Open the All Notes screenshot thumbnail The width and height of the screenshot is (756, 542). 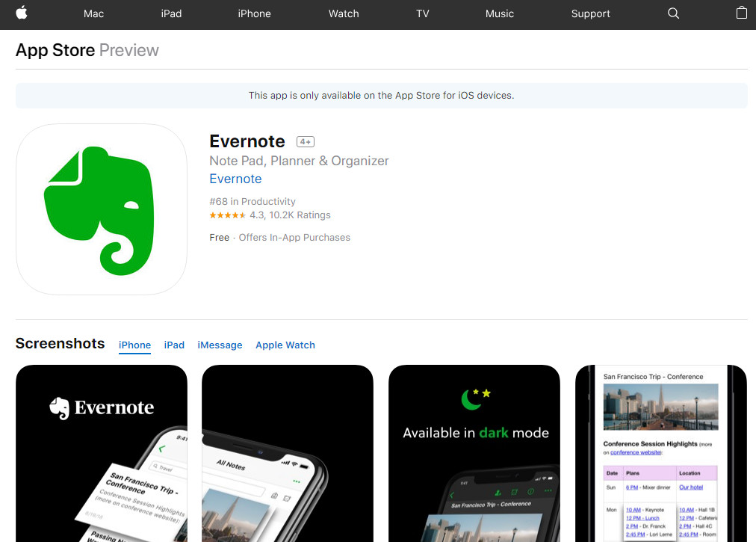288,453
